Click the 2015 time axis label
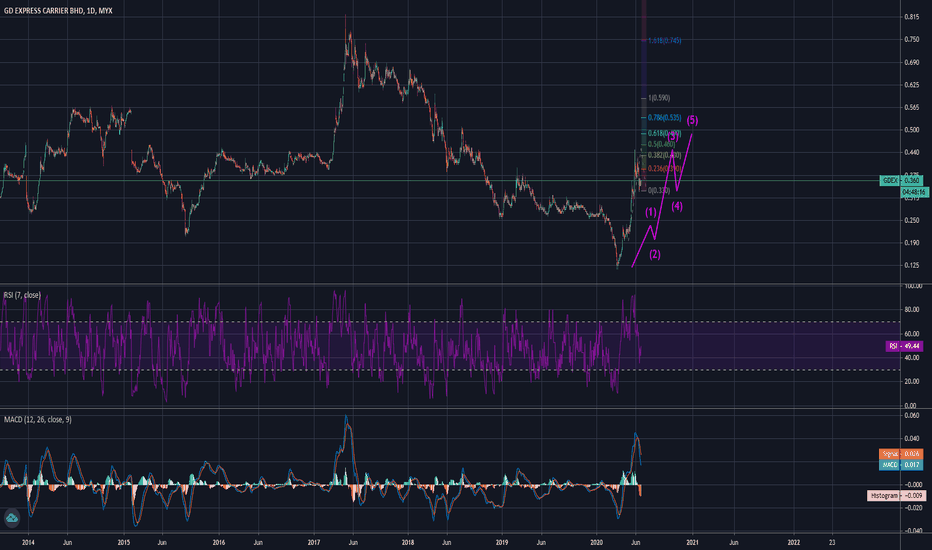 (124, 542)
